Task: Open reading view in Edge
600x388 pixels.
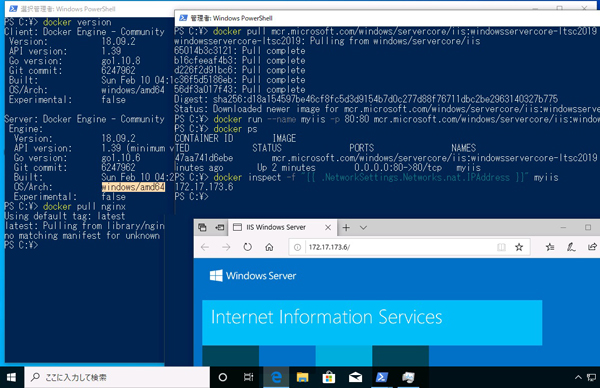Action: tap(501, 247)
